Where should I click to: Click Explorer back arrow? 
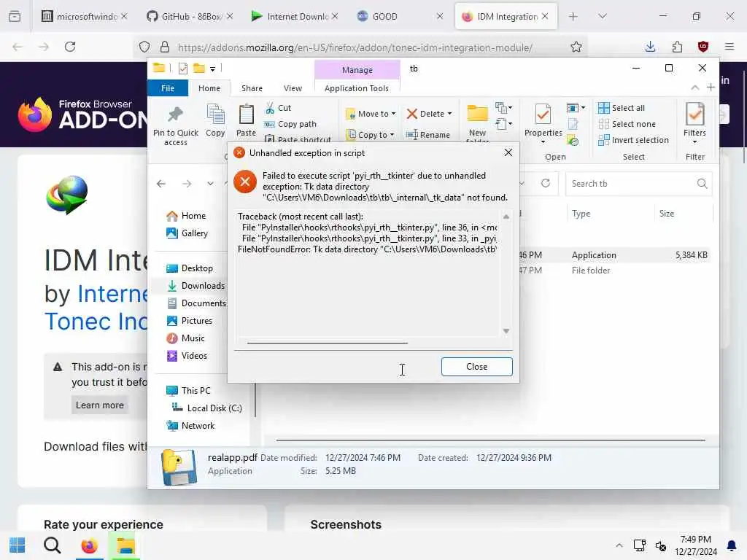tap(161, 184)
